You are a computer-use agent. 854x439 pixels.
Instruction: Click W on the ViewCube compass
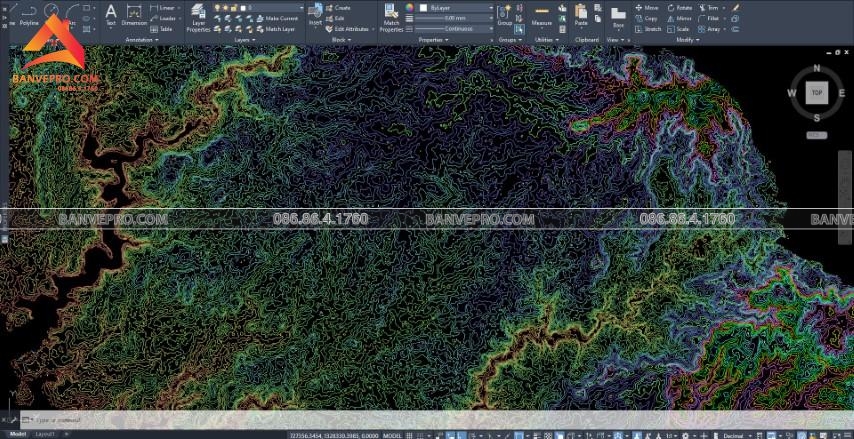(791, 93)
